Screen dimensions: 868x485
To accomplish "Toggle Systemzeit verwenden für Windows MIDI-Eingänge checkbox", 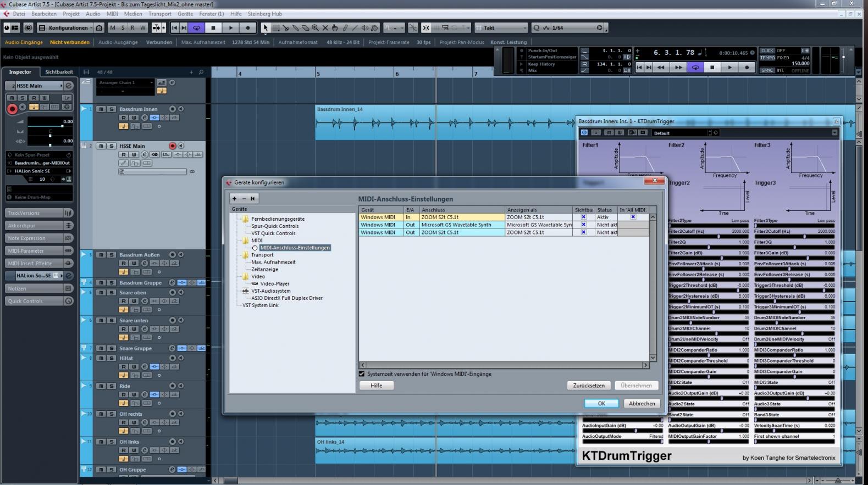I will pyautogui.click(x=362, y=374).
